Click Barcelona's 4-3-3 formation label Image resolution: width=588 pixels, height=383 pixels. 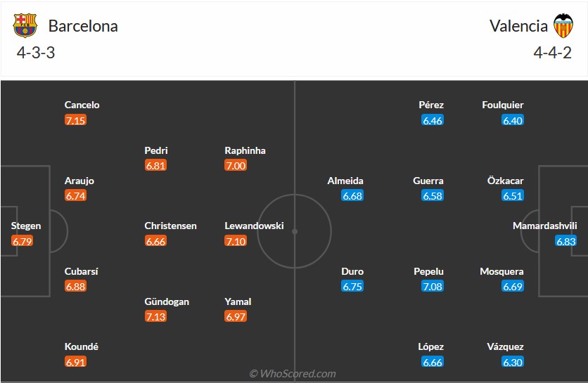[x=35, y=53]
